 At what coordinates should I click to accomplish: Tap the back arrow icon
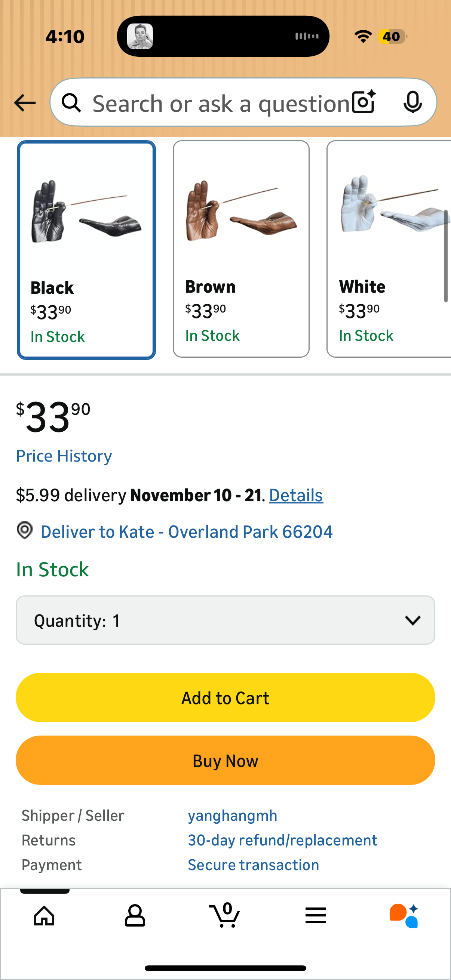click(x=25, y=103)
